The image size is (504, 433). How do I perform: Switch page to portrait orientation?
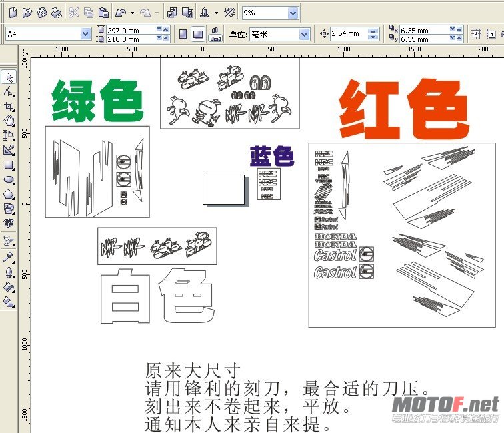pos(183,34)
